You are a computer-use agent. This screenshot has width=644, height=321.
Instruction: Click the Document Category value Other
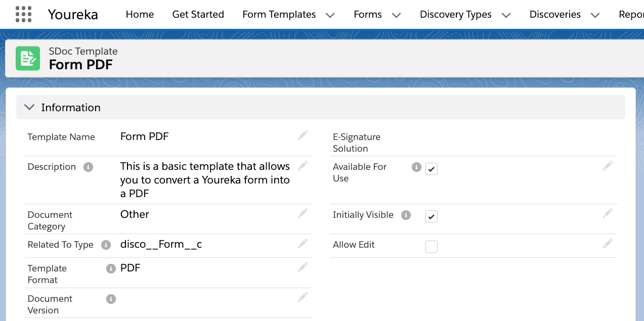tap(135, 214)
